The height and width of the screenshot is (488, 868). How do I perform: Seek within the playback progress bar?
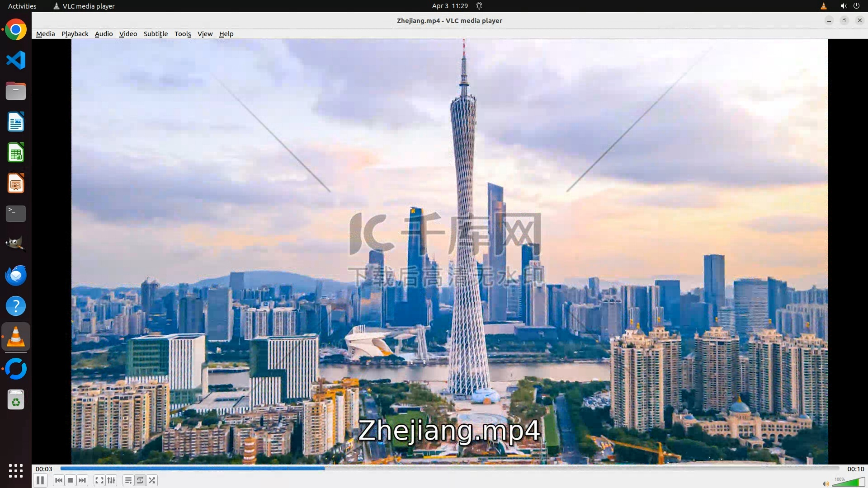click(x=449, y=469)
